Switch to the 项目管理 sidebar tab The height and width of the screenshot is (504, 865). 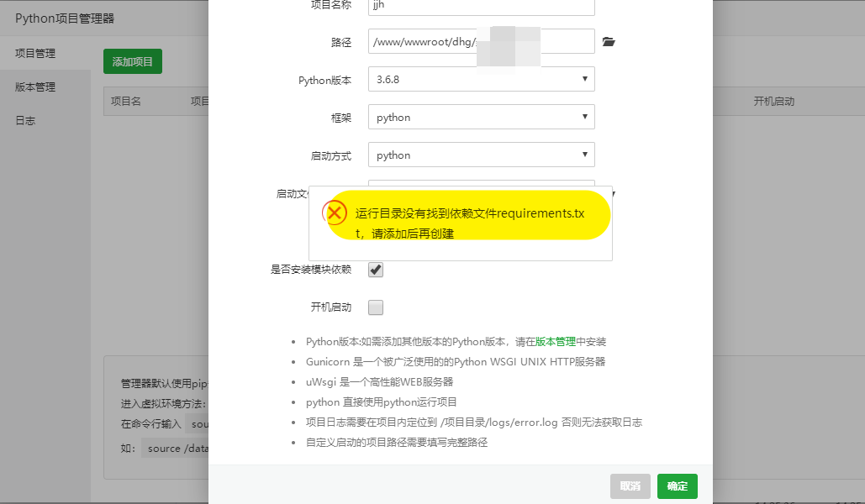point(35,54)
